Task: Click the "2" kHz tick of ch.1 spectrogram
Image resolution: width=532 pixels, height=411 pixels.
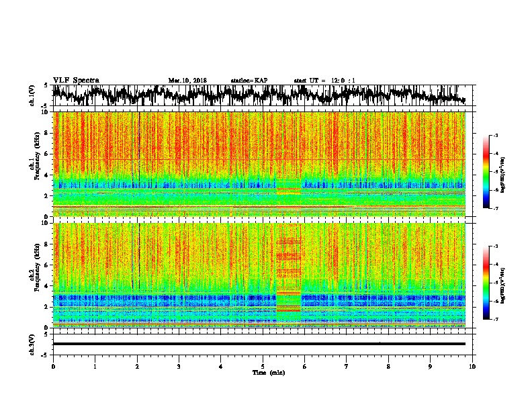Action: click(47, 196)
